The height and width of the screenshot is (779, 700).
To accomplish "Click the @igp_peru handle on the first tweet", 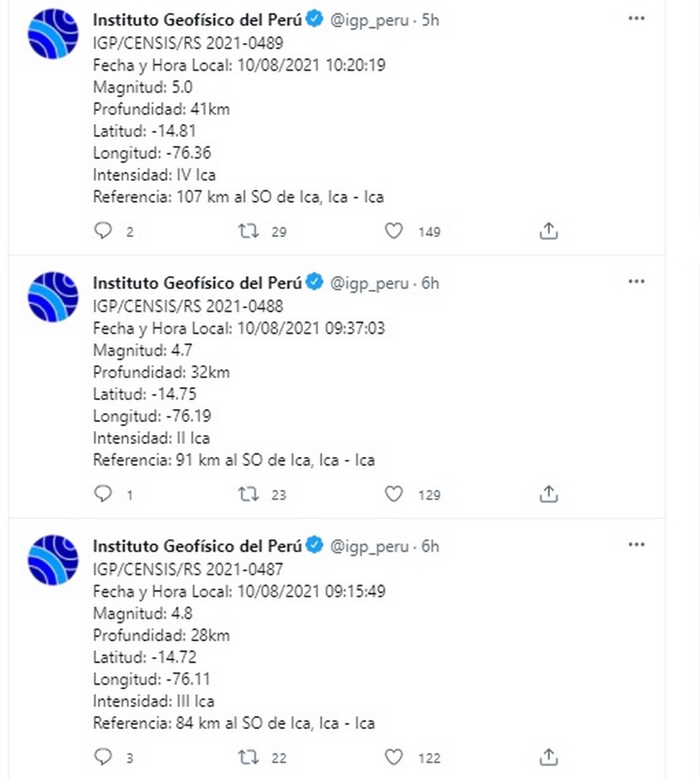I will click(369, 20).
